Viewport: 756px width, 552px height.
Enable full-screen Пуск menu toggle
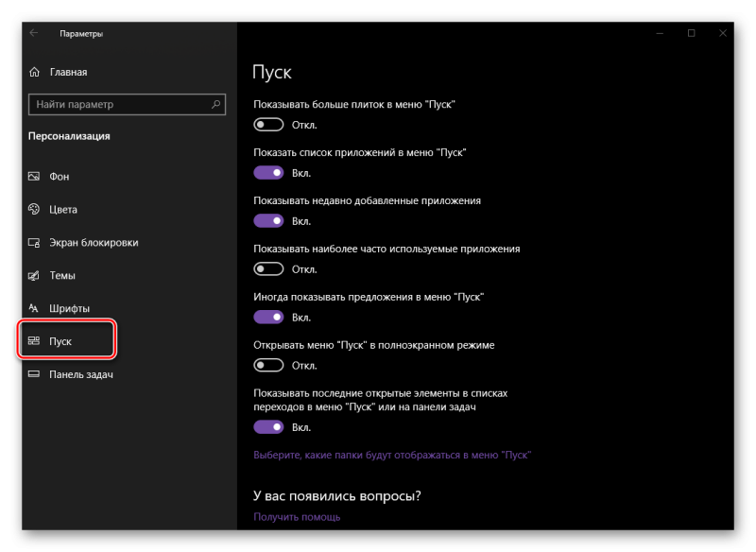[x=268, y=366]
